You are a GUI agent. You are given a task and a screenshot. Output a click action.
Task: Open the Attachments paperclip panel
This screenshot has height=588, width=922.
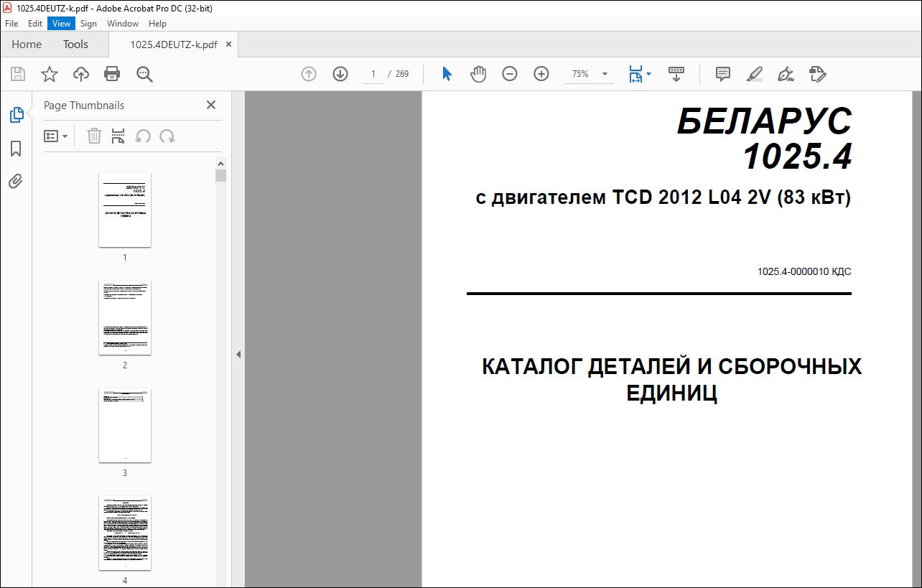pyautogui.click(x=16, y=181)
